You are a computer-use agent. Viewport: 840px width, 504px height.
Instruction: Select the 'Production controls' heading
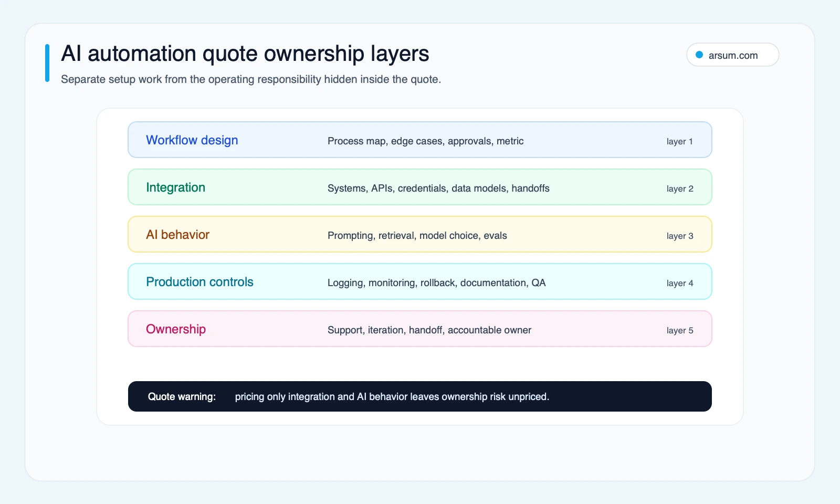coord(199,282)
